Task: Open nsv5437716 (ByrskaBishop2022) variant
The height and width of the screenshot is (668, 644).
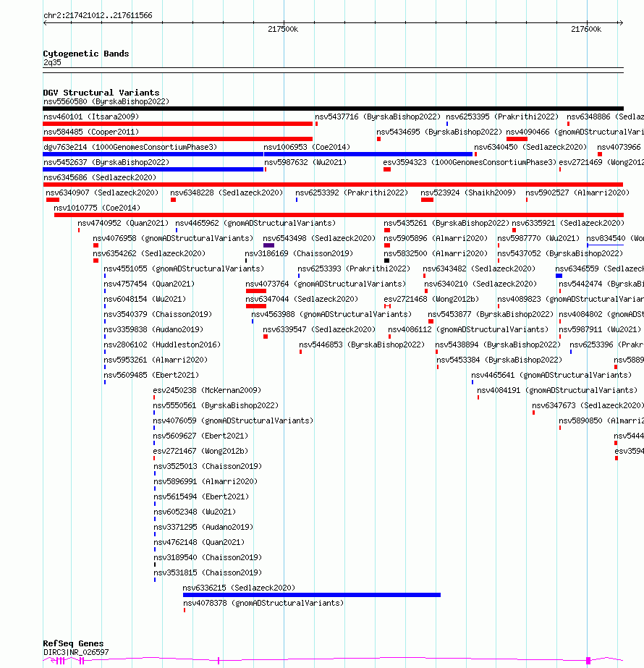Action: (378, 117)
